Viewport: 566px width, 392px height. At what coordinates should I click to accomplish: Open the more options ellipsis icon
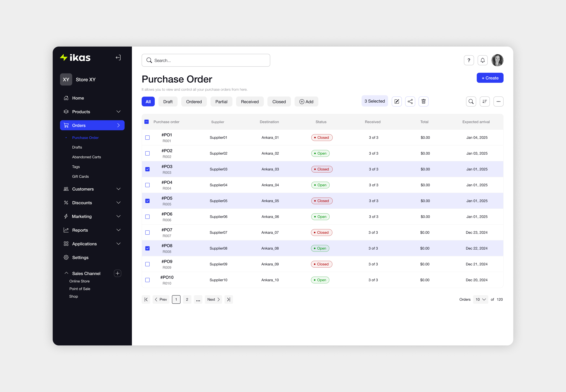coord(498,101)
